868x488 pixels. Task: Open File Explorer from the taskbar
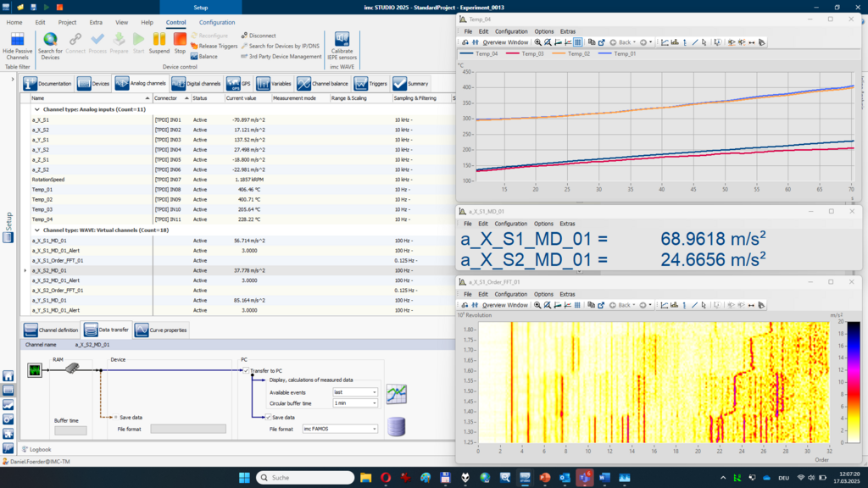pos(366,478)
